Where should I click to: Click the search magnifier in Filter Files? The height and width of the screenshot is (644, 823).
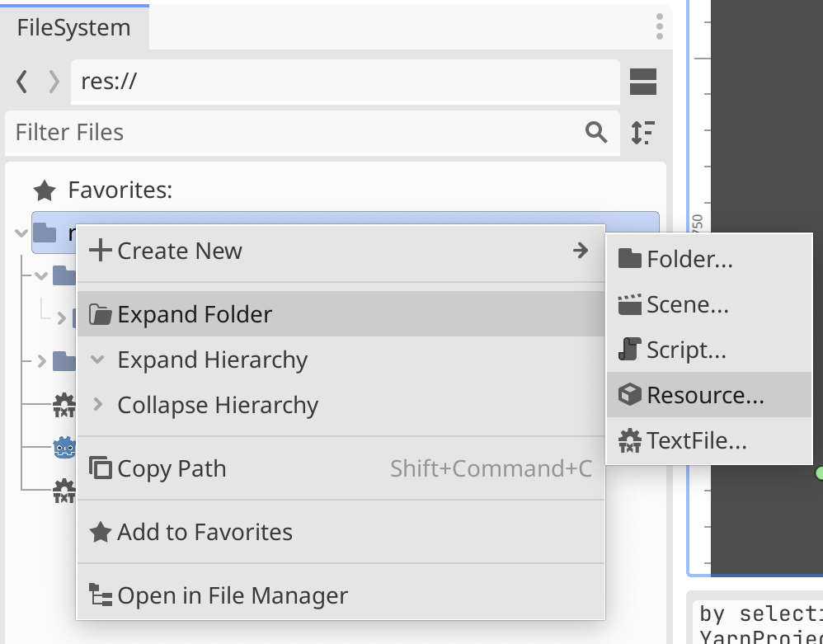coord(595,133)
